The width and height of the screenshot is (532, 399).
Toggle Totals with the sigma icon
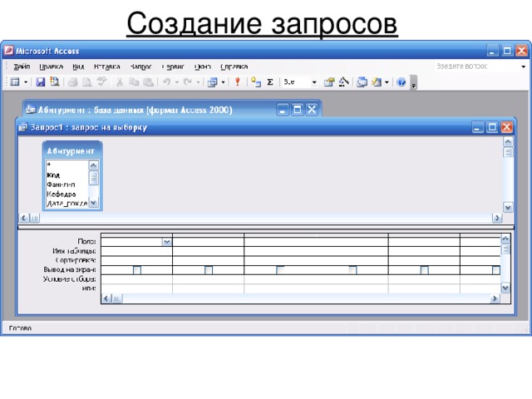pos(270,82)
